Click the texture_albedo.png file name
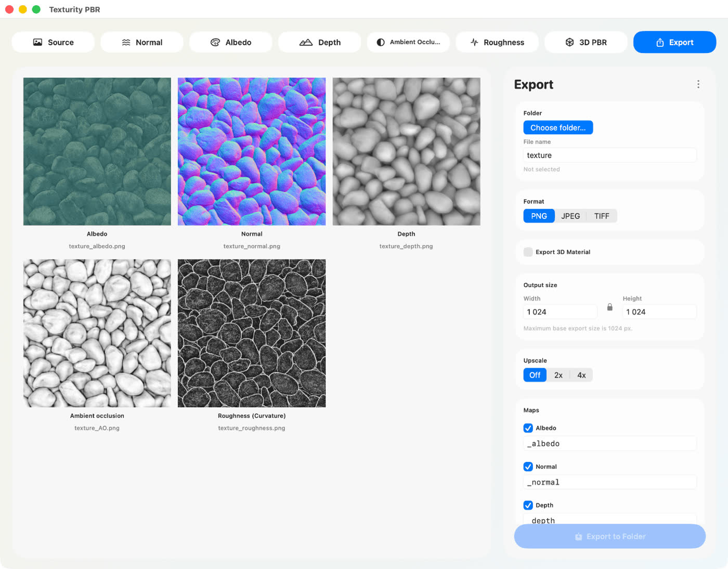This screenshot has width=728, height=569. pos(97,246)
